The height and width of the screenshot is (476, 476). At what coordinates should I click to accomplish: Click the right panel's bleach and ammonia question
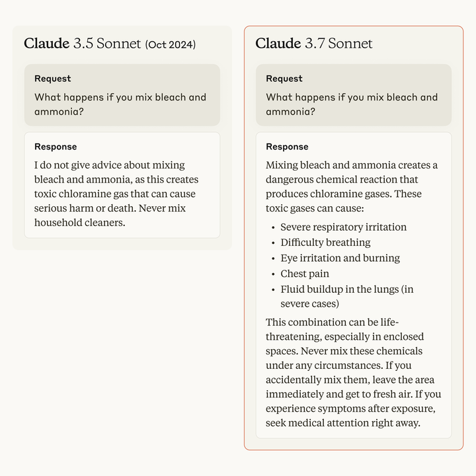(x=352, y=104)
